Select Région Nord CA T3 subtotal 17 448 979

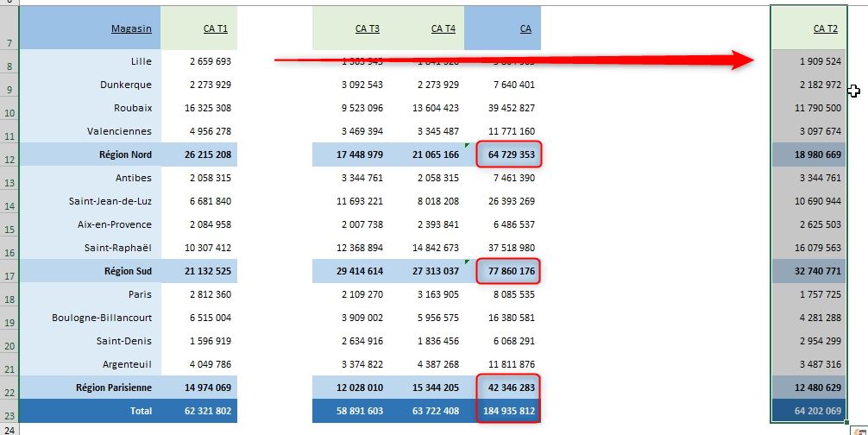[x=350, y=154]
